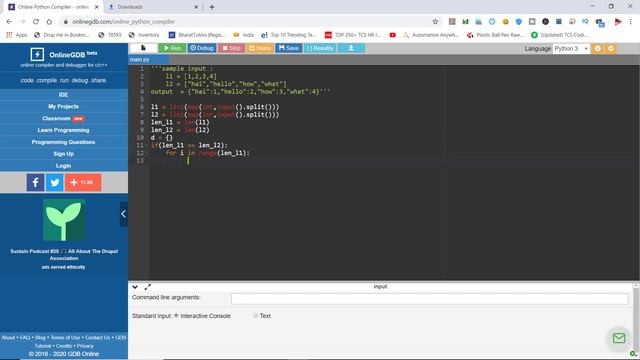
Task: Open the Automation Anywhere bookmark
Action: [431, 35]
